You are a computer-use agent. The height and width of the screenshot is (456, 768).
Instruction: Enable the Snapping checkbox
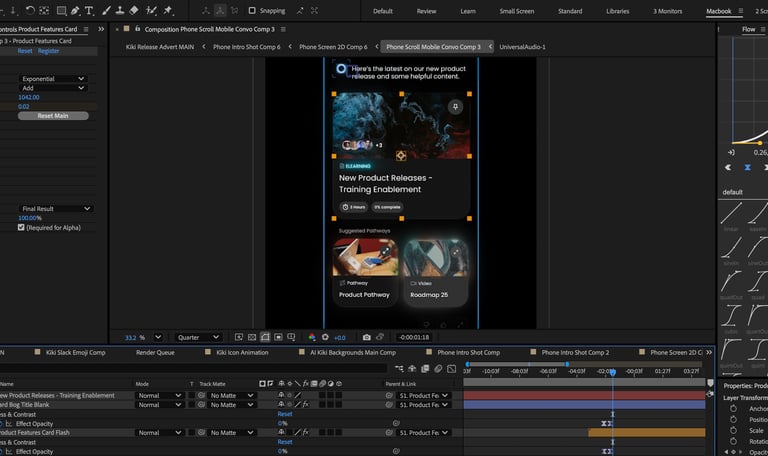click(251, 10)
